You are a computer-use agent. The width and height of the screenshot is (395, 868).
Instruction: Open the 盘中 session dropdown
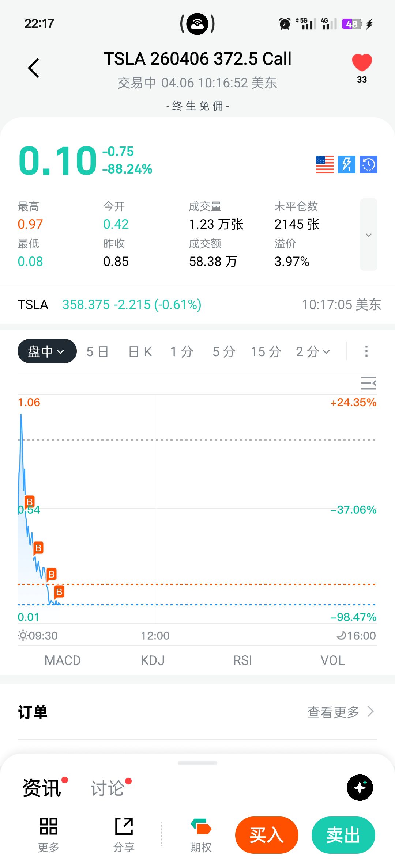click(47, 351)
